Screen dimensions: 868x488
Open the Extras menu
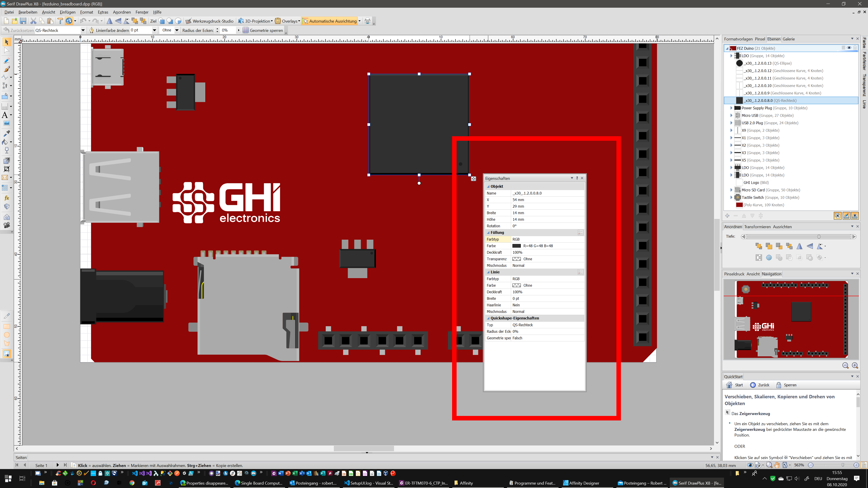[x=103, y=12]
